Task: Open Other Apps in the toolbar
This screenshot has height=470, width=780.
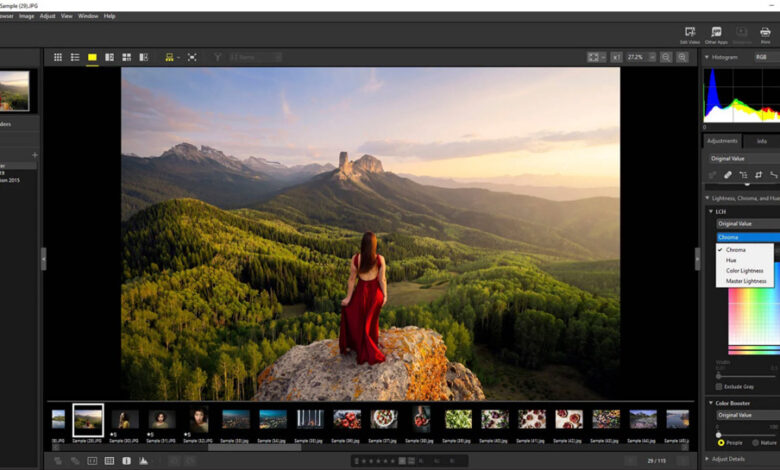Action: click(x=716, y=34)
